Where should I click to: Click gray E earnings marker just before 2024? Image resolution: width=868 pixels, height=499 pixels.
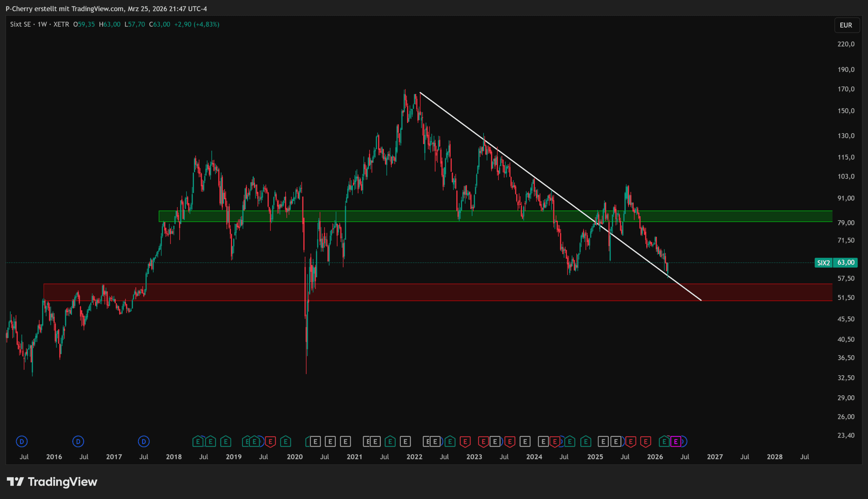point(525,441)
